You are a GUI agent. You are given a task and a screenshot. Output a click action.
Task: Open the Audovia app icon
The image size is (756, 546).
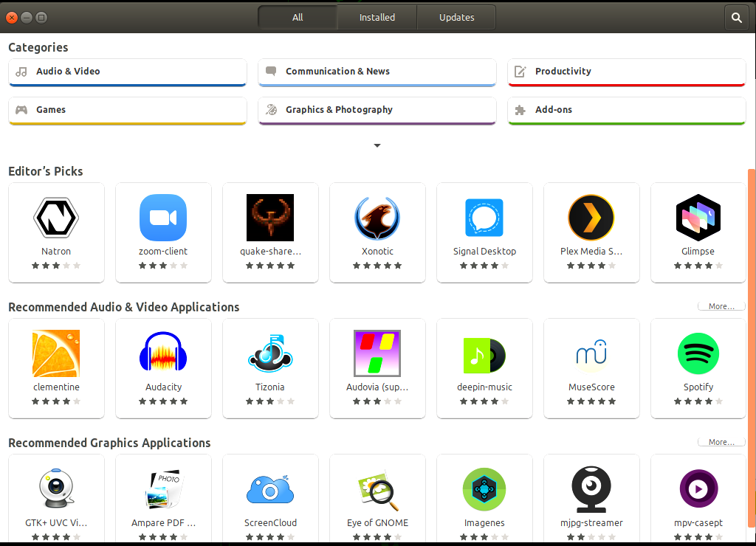[x=377, y=353]
